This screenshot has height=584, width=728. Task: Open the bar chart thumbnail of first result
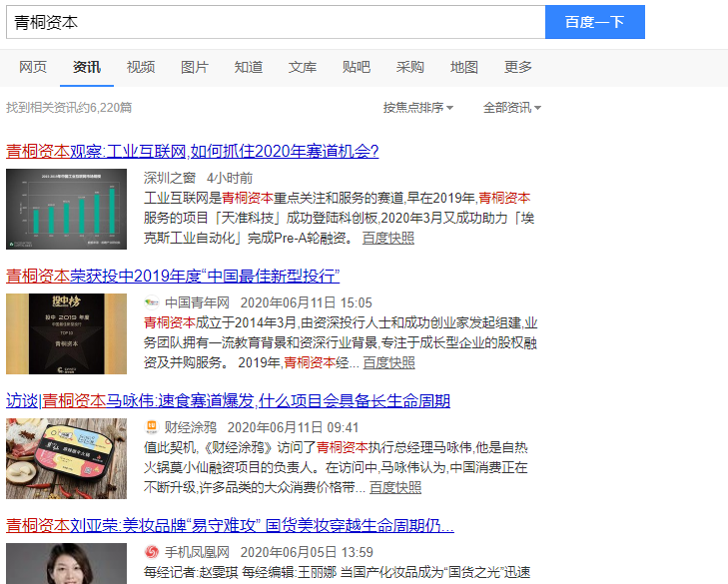[66, 209]
